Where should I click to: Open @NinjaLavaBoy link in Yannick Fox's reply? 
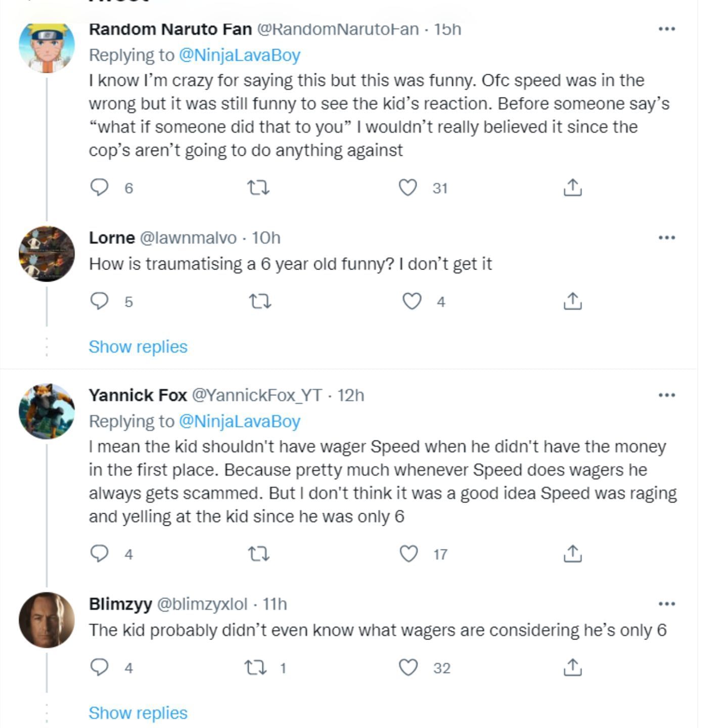pos(240,421)
